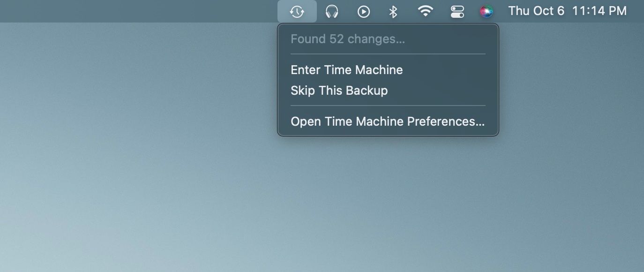Open the Wi-Fi menu bar icon
This screenshot has width=644, height=272.
tap(425, 11)
